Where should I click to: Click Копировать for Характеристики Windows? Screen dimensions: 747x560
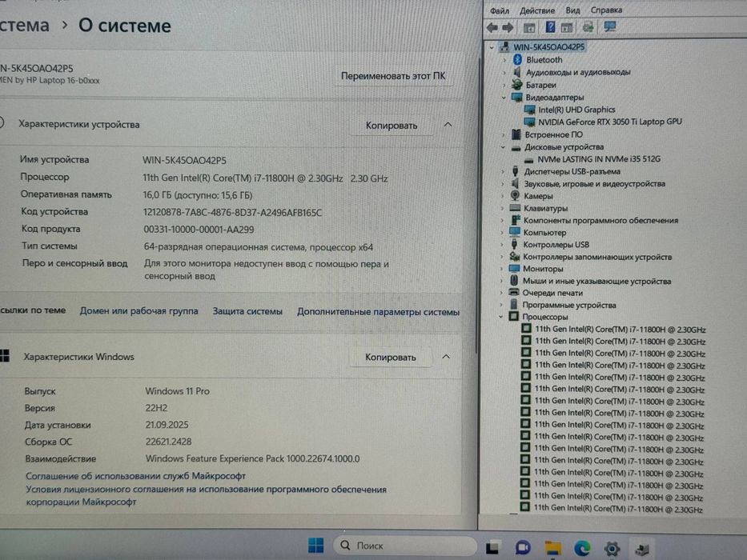[x=390, y=357]
